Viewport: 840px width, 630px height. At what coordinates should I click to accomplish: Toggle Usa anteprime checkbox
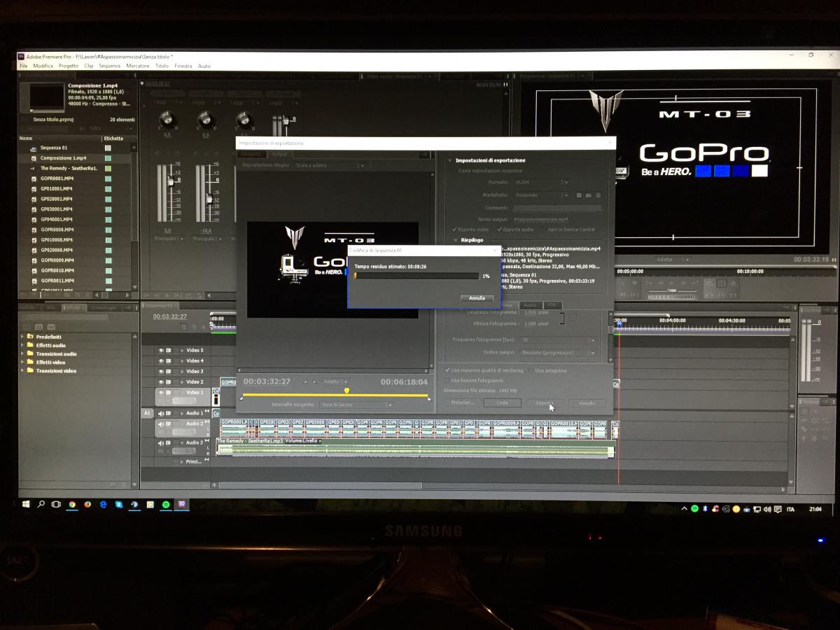[x=530, y=370]
